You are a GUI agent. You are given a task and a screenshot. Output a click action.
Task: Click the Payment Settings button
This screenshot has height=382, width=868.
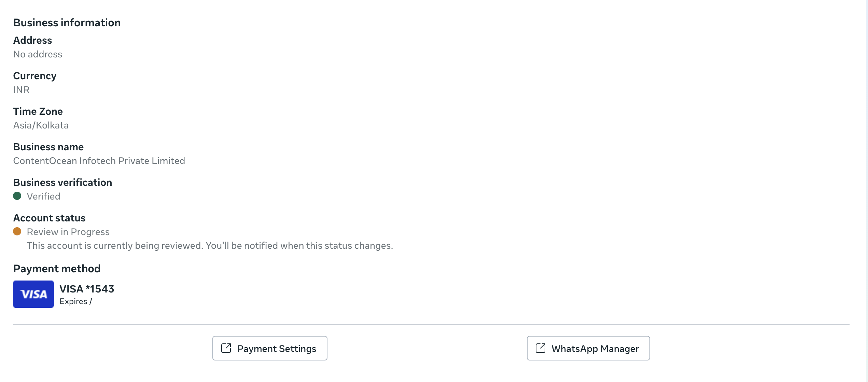[x=270, y=348]
